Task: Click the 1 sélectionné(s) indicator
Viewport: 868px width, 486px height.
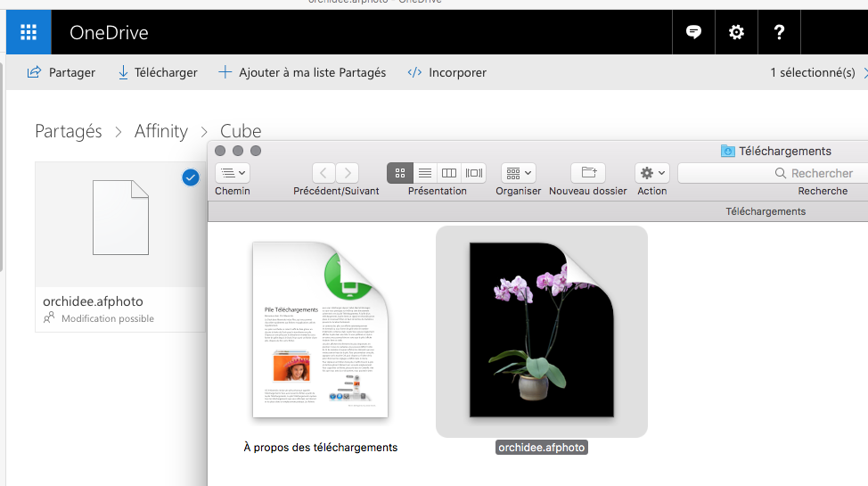Action: pos(813,72)
